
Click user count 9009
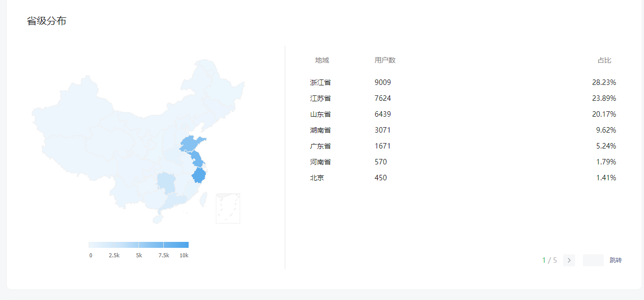pos(383,82)
